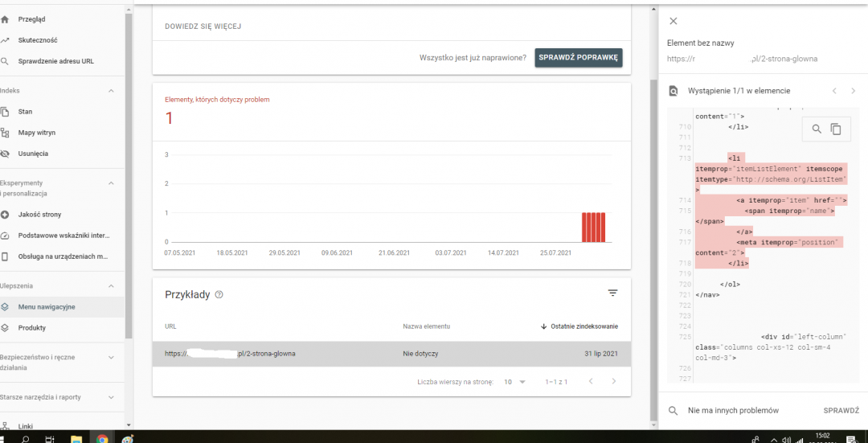This screenshot has width=868, height=443.
Task: Open Produkty in the sidebar
Action: (32, 328)
